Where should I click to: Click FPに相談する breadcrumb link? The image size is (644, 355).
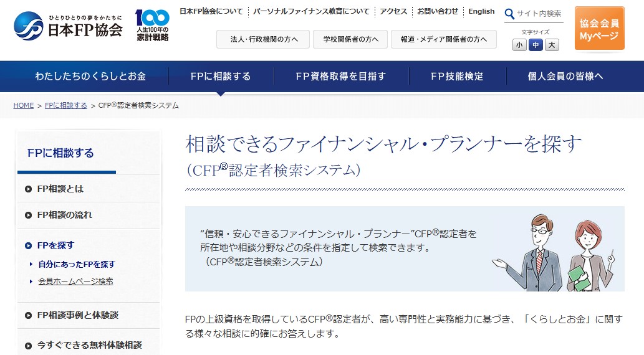(65, 105)
